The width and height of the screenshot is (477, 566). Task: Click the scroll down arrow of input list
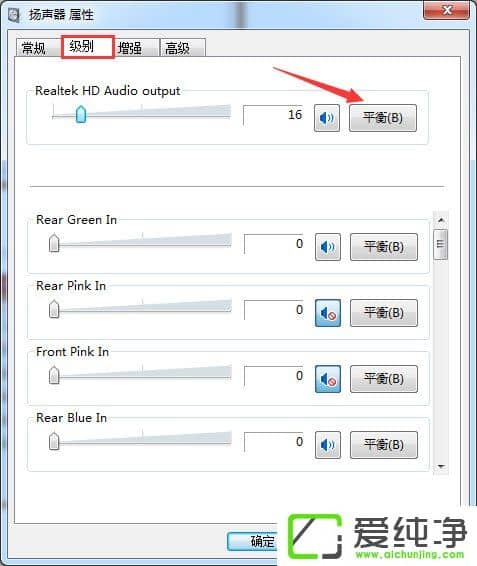click(441, 467)
